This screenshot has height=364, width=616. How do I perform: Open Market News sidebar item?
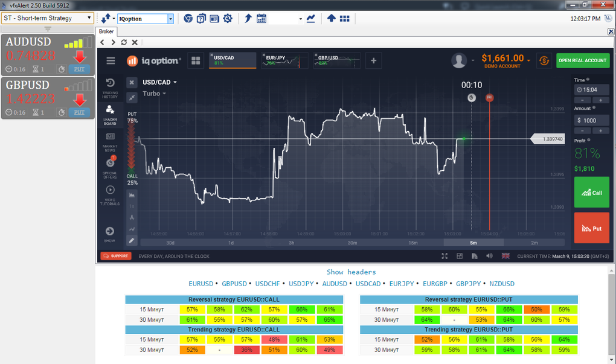tap(110, 142)
